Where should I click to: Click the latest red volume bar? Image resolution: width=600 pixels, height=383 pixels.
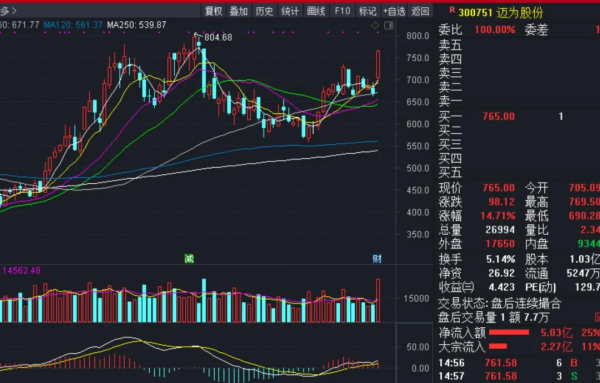(x=378, y=300)
